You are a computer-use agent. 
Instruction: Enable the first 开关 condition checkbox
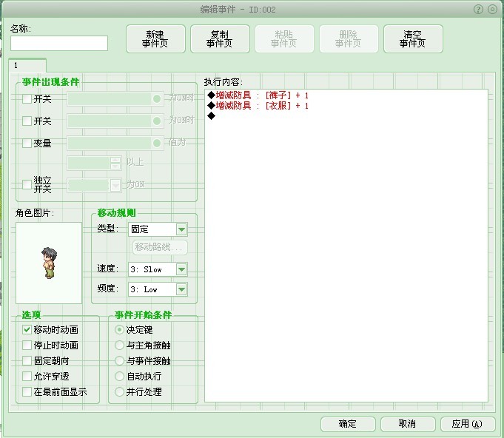tap(27, 98)
